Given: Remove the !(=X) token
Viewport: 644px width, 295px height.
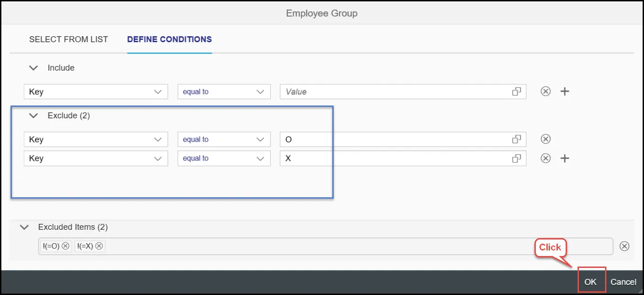Looking at the screenshot, I should point(99,246).
